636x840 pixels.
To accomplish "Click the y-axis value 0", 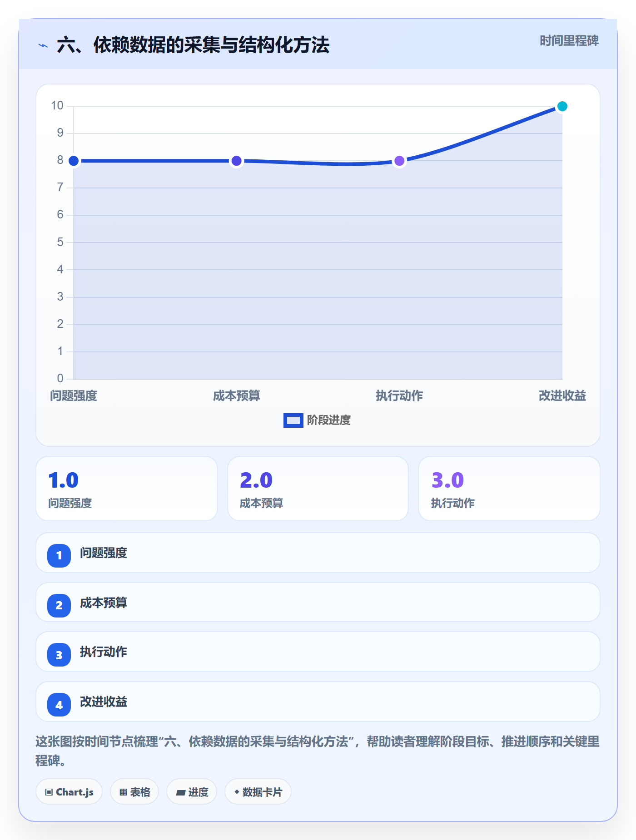I will point(60,378).
